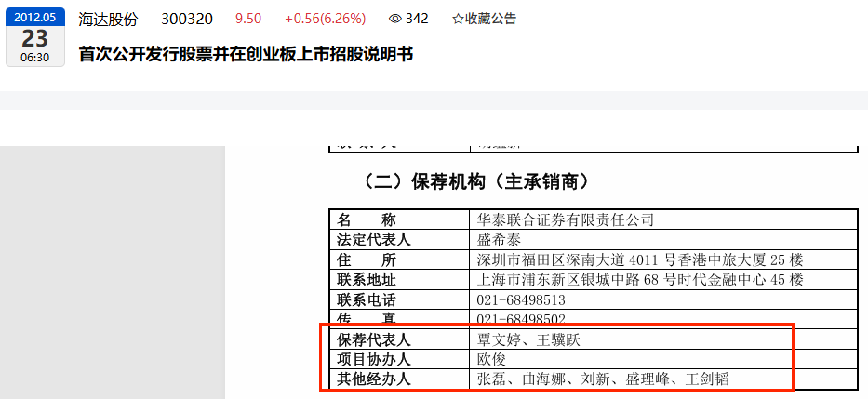868x399 pixels.
Task: Click the price change +0.56(6.26%)
Action: tap(326, 19)
